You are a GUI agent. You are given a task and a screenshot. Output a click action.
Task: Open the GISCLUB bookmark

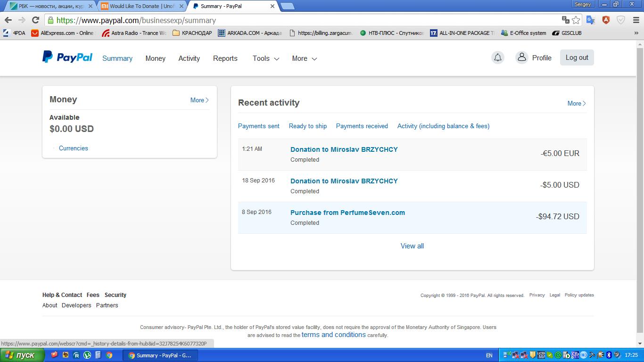[567, 33]
